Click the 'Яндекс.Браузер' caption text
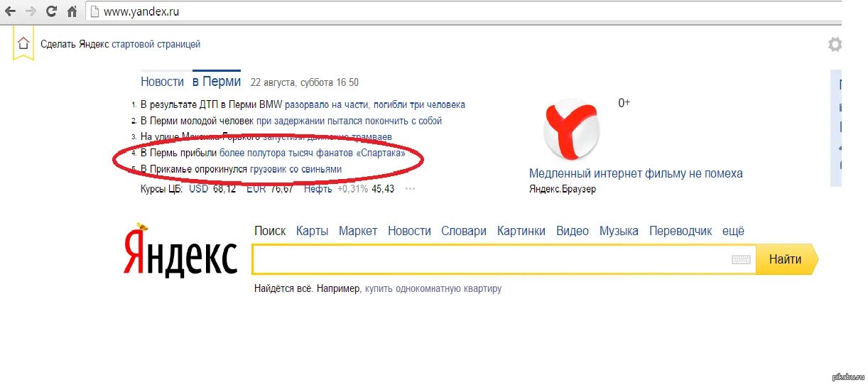 (x=563, y=189)
